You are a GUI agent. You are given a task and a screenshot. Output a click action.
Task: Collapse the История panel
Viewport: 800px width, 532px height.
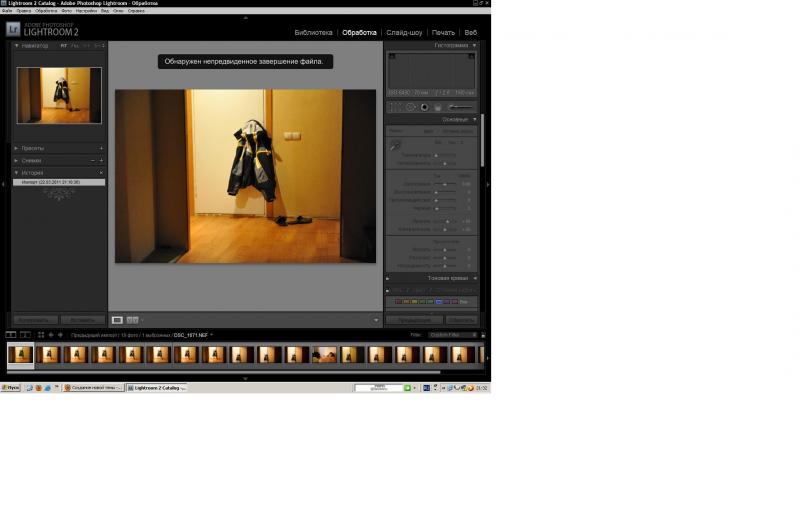pyautogui.click(x=16, y=173)
